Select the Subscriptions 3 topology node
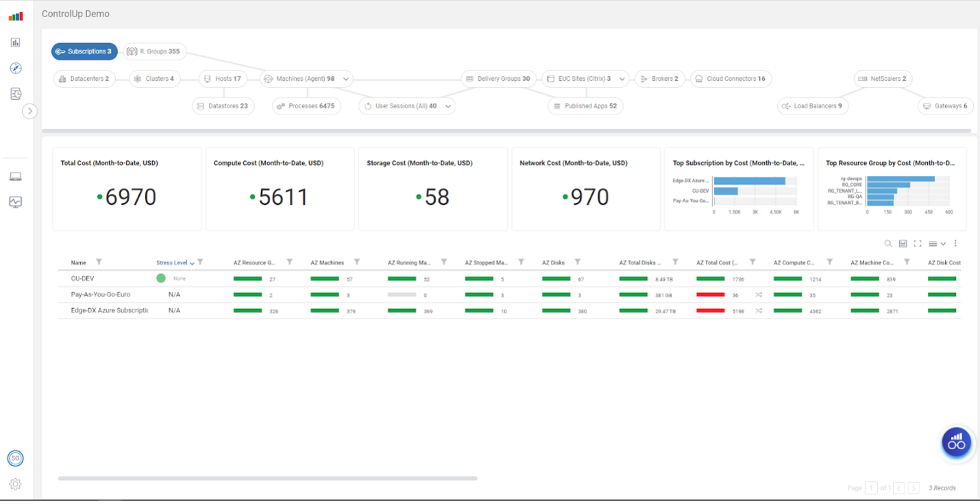This screenshot has height=504, width=980. 84,51
